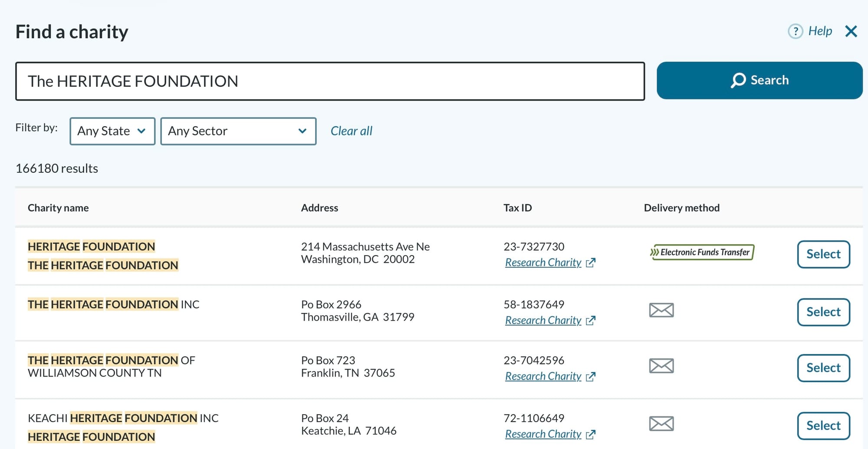Select Keachi Heritage Foundation Inc
The image size is (868, 449).
[x=823, y=426]
